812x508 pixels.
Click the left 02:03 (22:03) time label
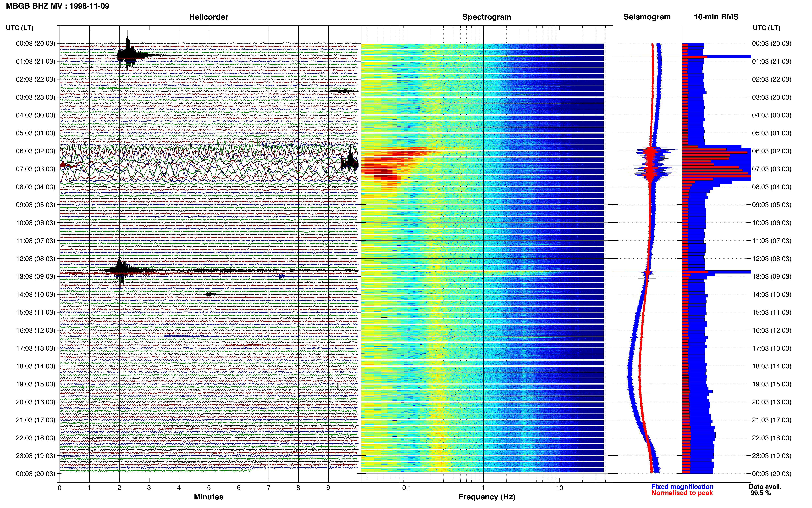(x=36, y=79)
